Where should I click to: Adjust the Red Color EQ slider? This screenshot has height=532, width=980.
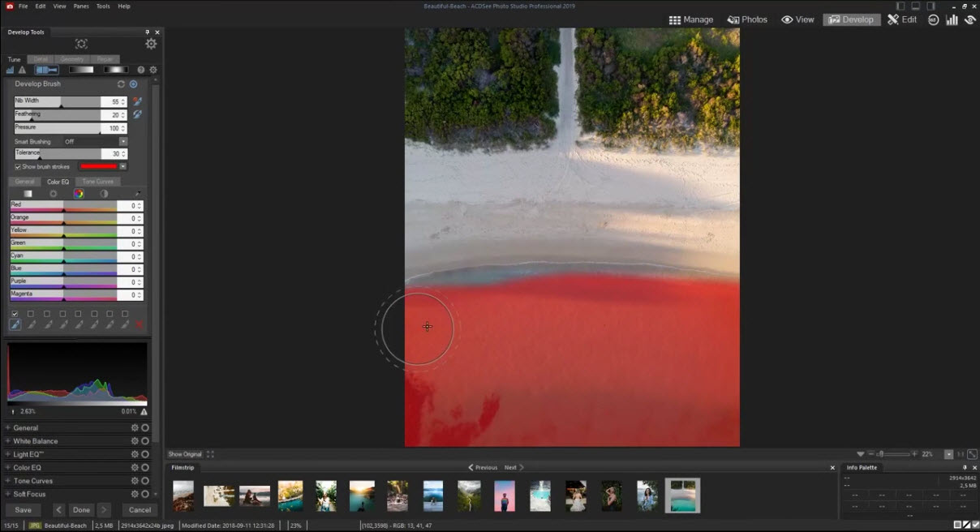(63, 206)
